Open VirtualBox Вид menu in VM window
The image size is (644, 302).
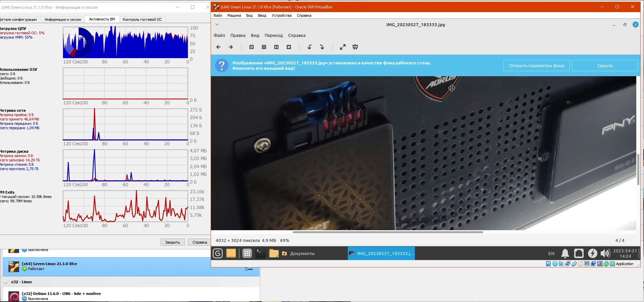point(249,15)
